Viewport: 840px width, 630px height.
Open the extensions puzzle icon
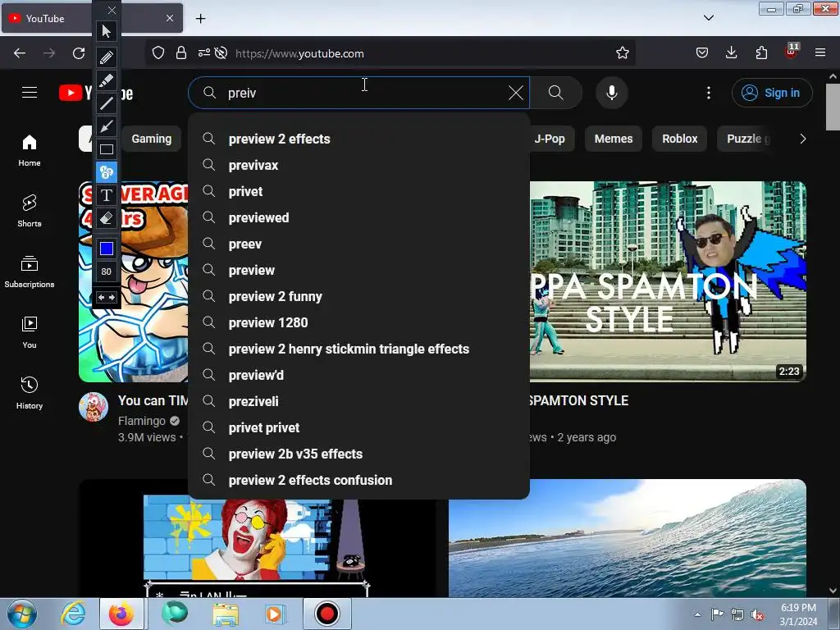point(761,53)
